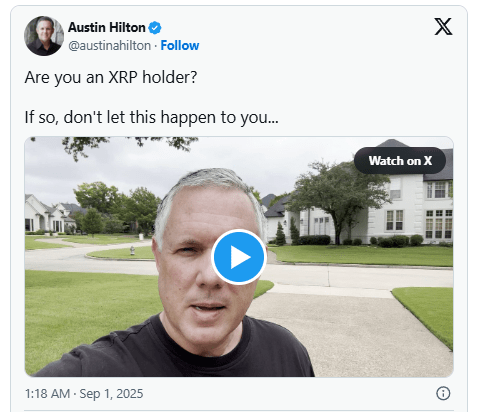Open Austin Hilton's profile avatar photo
Image resolution: width=486 pixels, height=412 pixels.
[x=44, y=36]
